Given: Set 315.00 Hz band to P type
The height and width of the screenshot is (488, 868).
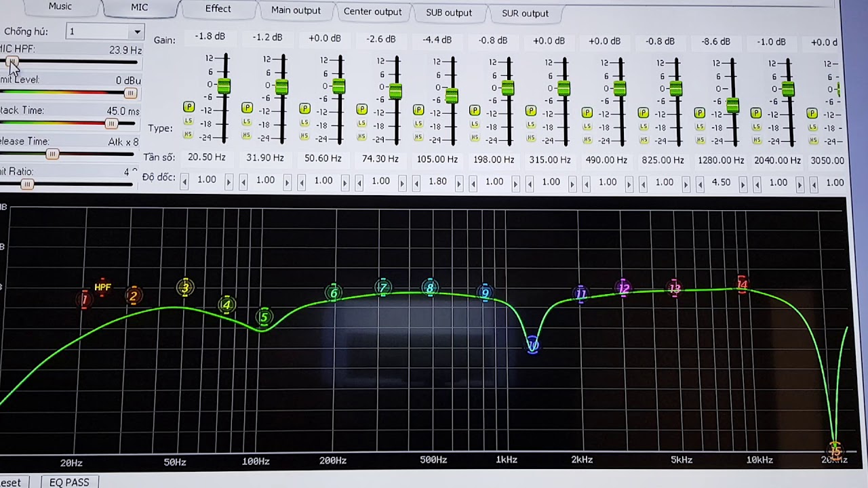Looking at the screenshot, I should (531, 110).
